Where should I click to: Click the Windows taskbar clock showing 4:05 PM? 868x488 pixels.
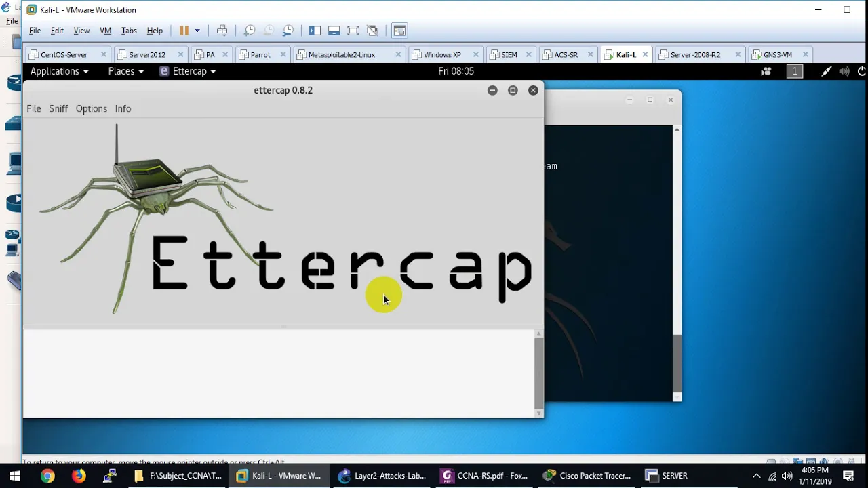(815, 476)
